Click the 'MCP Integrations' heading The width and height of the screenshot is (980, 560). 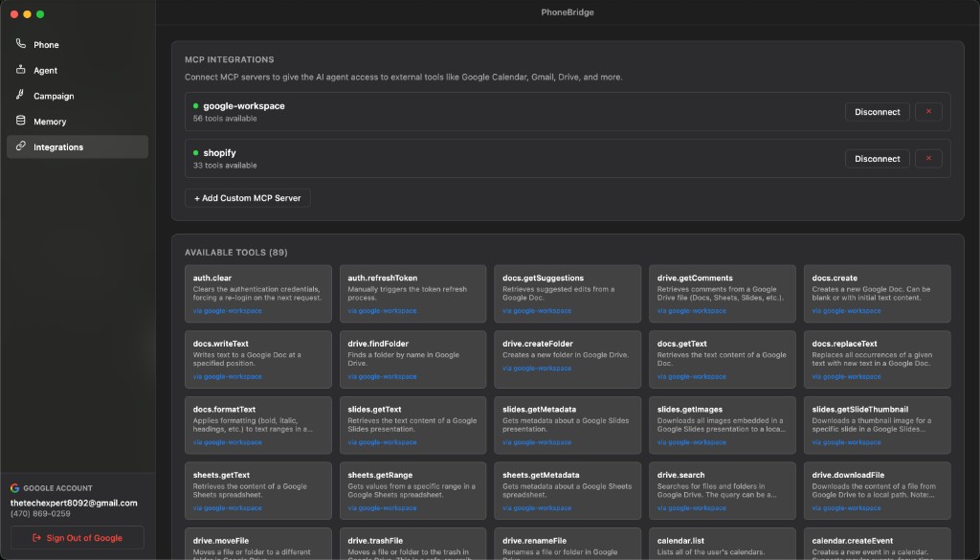[230, 59]
